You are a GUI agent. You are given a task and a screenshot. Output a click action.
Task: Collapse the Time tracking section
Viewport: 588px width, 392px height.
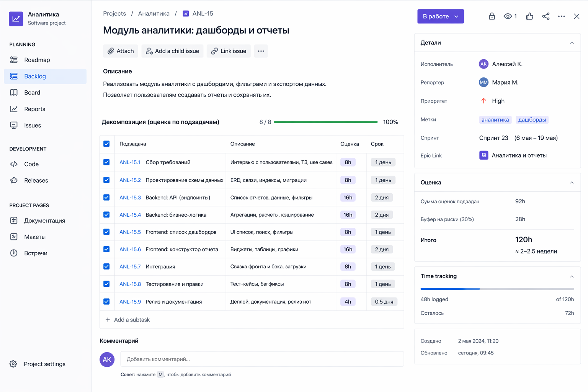572,276
